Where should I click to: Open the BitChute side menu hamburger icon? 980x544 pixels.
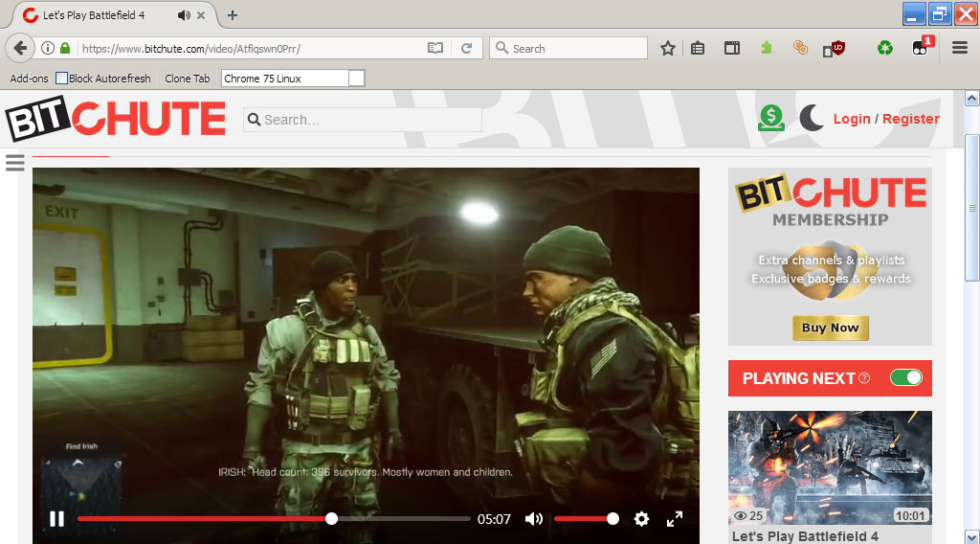coord(15,163)
